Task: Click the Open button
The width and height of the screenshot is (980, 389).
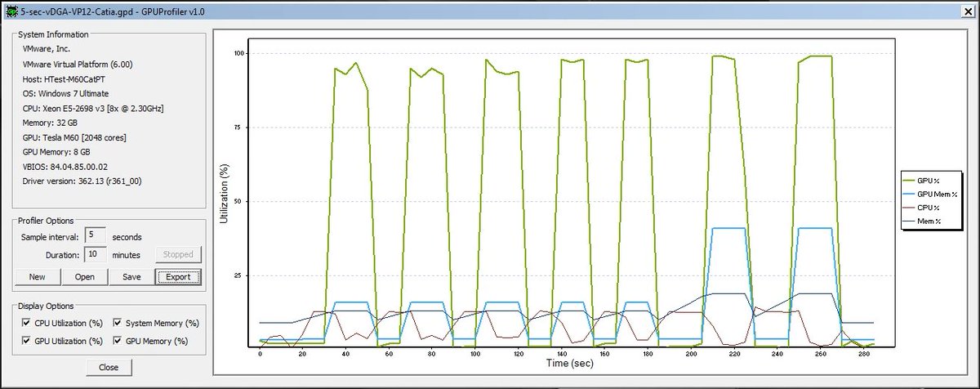Action: coord(85,276)
